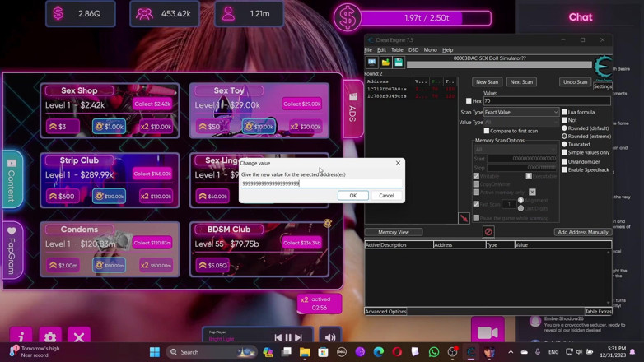Select the Rounded (default) radio button
The width and height of the screenshot is (644, 362).
pos(564,128)
